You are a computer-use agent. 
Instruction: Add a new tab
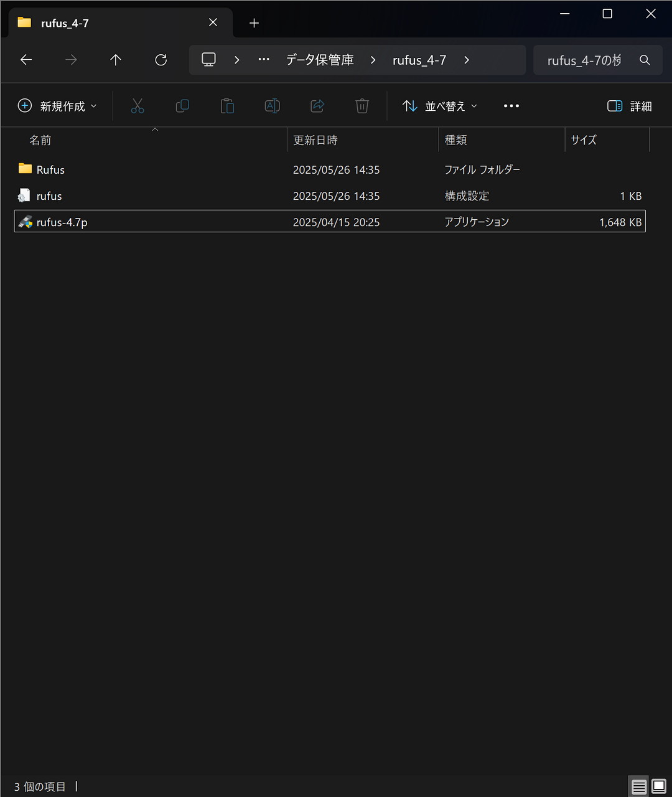pyautogui.click(x=254, y=23)
